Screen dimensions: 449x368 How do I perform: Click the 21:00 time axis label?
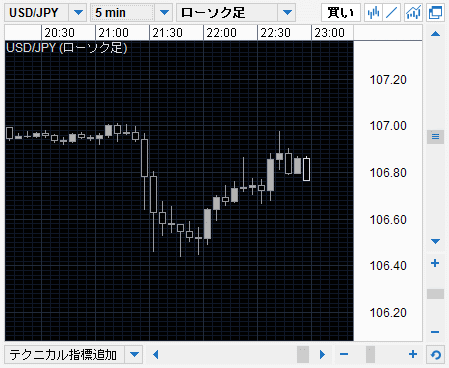tap(113, 33)
